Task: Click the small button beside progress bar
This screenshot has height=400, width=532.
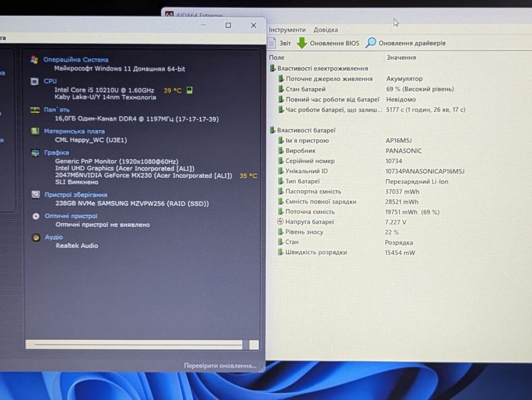Action: (254, 344)
